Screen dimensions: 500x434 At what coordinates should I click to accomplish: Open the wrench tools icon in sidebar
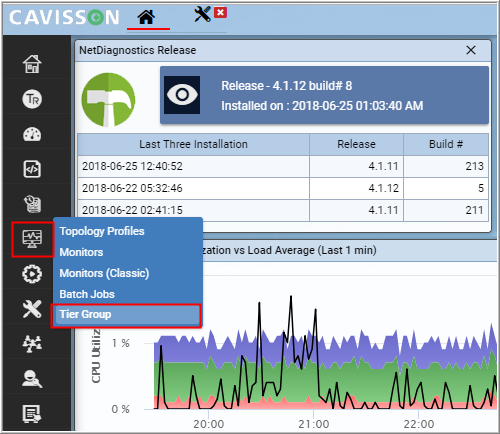tap(32, 309)
